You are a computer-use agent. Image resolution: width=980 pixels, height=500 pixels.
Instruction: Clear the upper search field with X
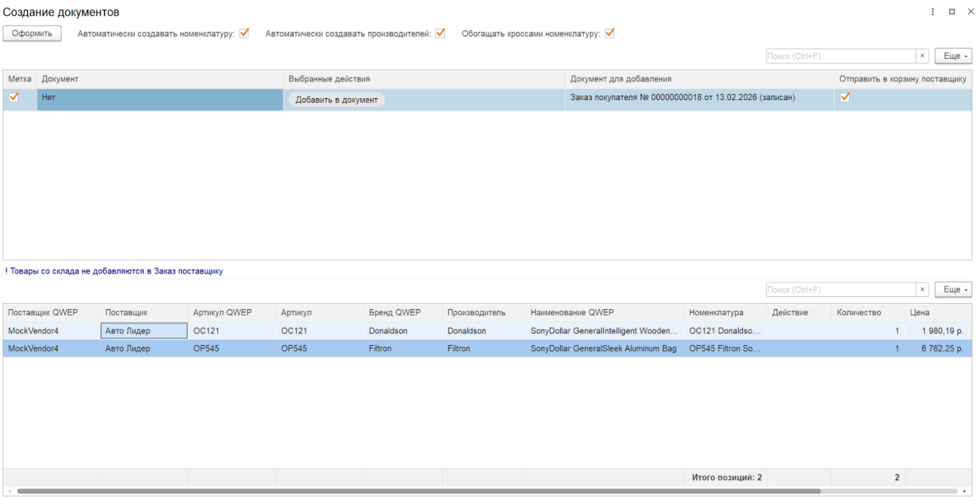click(922, 56)
